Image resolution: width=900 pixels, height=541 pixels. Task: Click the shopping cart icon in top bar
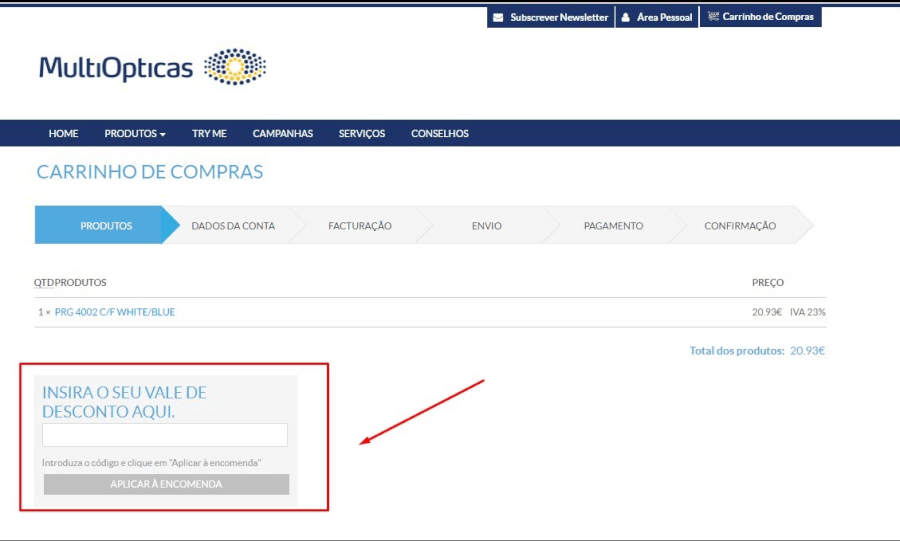[713, 16]
